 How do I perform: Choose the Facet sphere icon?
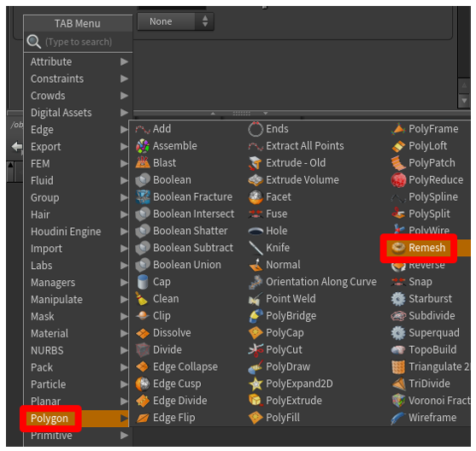[256, 197]
